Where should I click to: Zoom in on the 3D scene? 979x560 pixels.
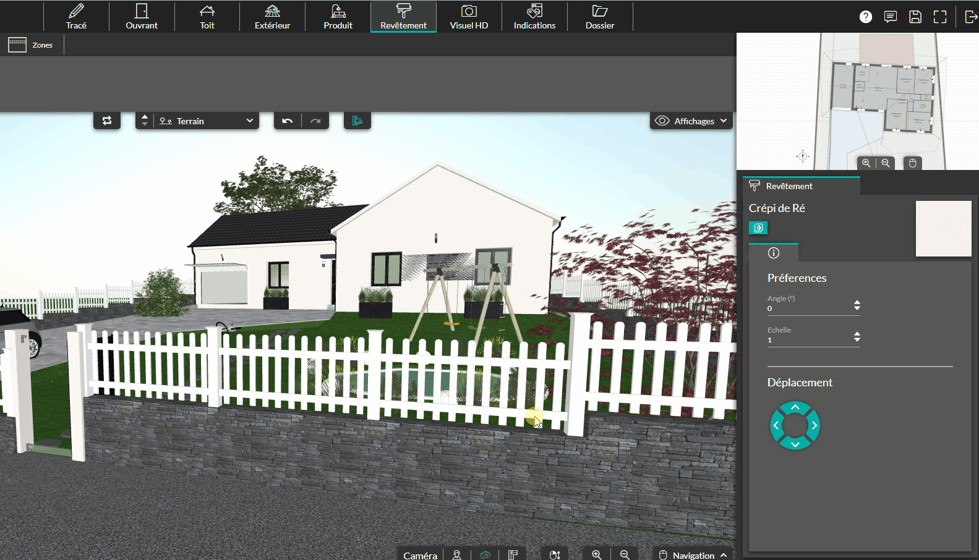coord(597,555)
